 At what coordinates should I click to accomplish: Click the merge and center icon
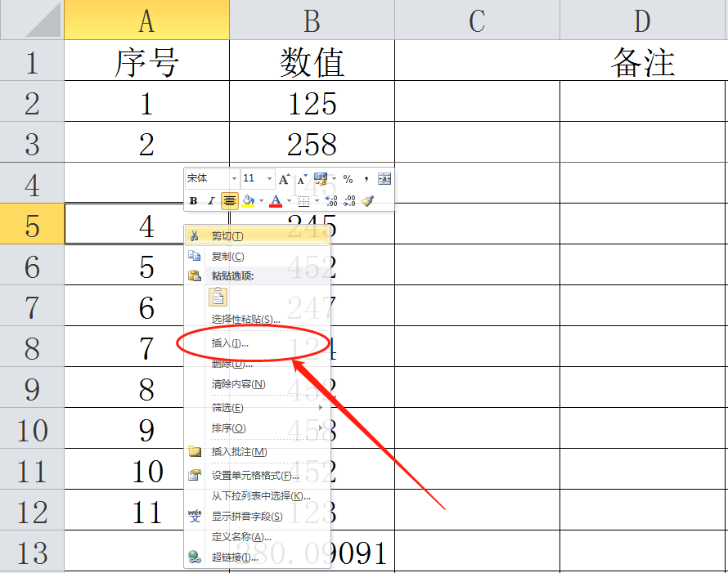click(384, 179)
